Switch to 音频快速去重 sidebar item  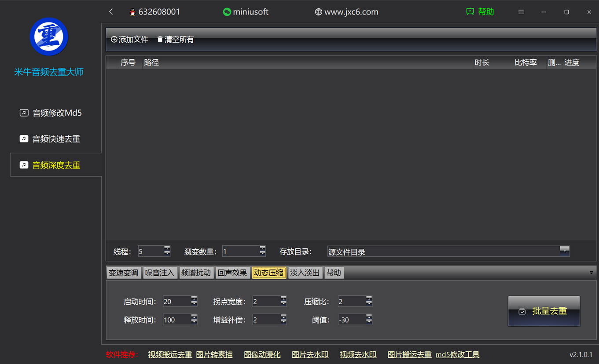56,139
